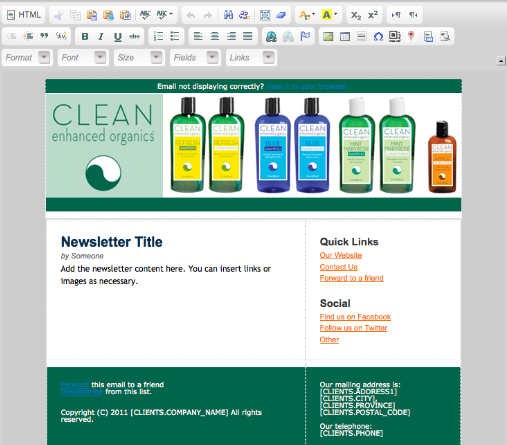Image resolution: width=507 pixels, height=445 pixels.
Task: Toggle underline formatting
Action: coord(118,36)
